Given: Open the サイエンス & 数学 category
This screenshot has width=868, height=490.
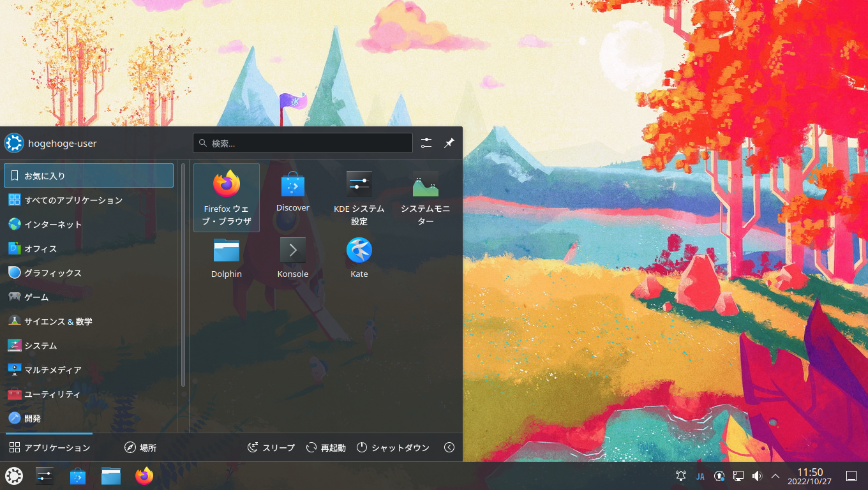Looking at the screenshot, I should [x=89, y=321].
